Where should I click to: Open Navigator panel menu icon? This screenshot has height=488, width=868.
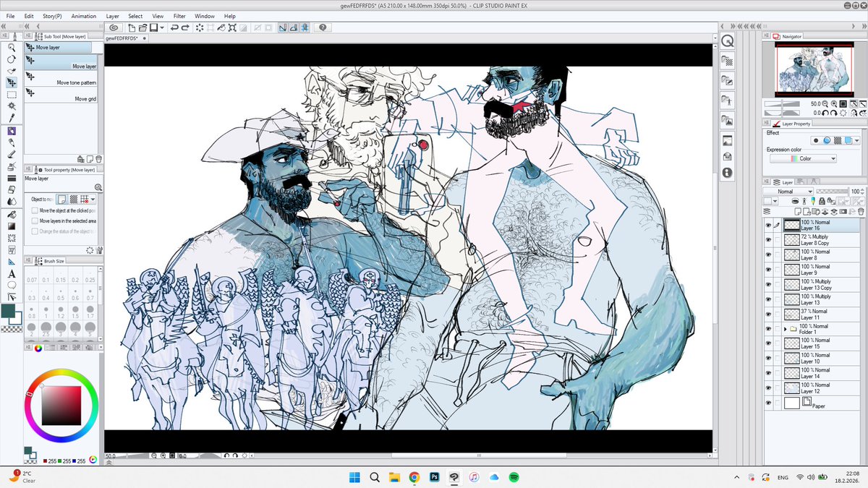point(767,35)
